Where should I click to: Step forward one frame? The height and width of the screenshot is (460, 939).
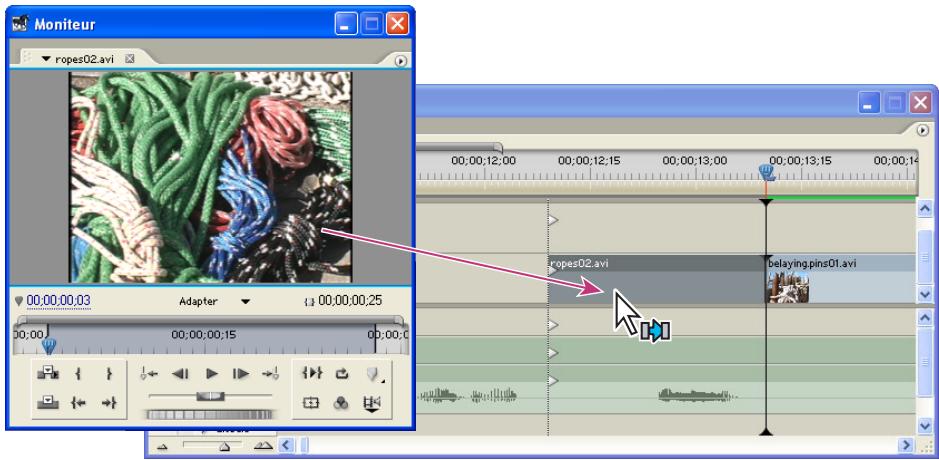pos(239,374)
